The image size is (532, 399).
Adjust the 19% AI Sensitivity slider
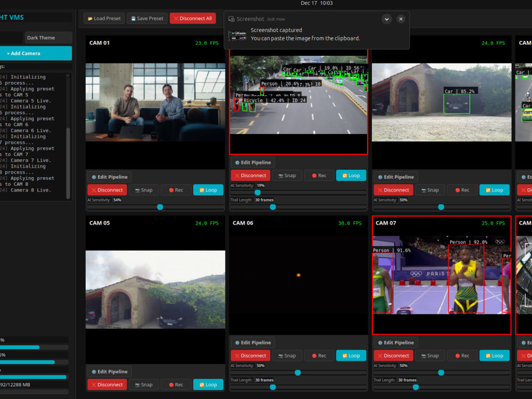click(298, 193)
